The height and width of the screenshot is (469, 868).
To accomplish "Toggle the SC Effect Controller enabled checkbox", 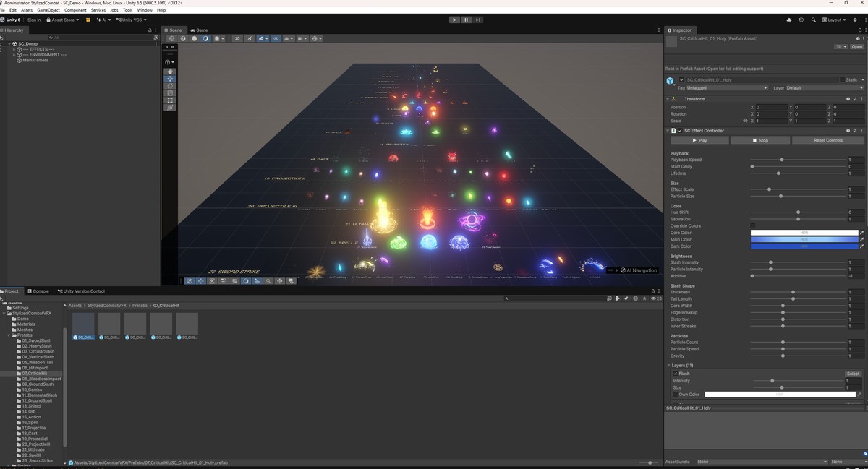I will (681, 131).
